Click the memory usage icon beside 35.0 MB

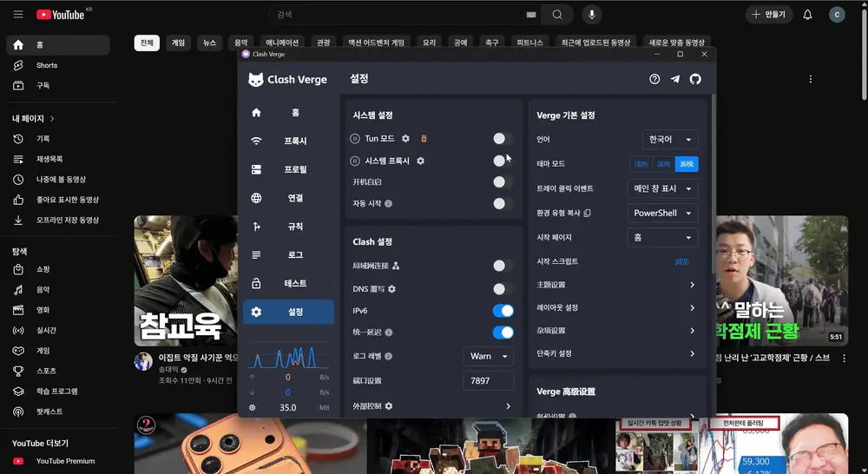click(x=253, y=407)
